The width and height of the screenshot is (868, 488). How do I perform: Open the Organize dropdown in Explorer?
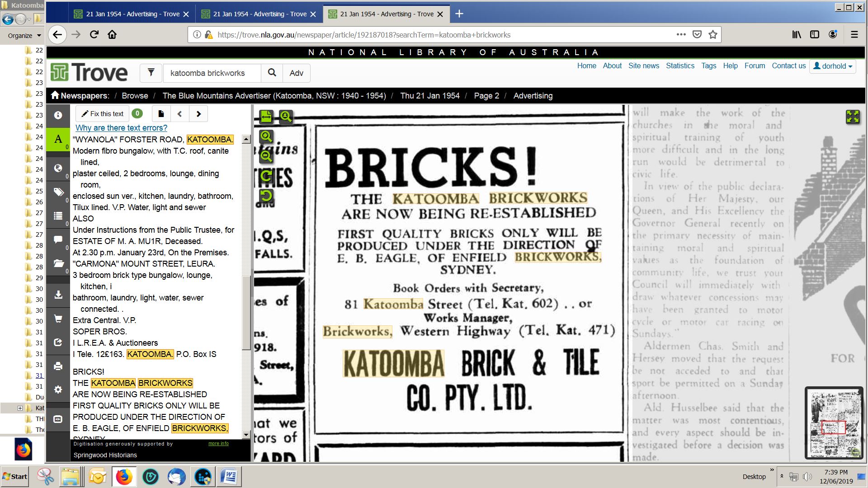click(24, 36)
